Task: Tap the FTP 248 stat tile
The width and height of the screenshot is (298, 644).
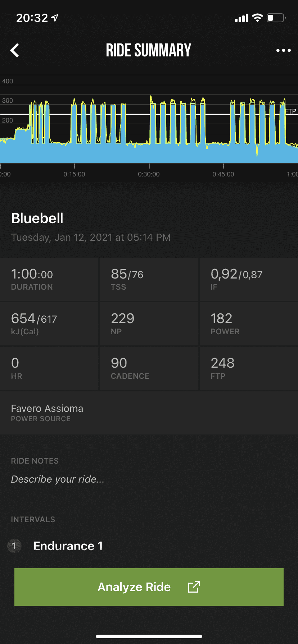Action: coord(248,368)
